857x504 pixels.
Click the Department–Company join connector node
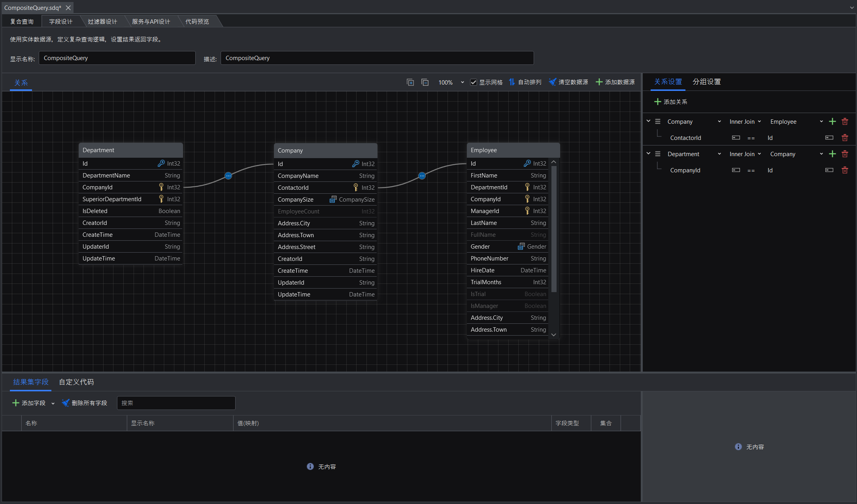(x=228, y=176)
